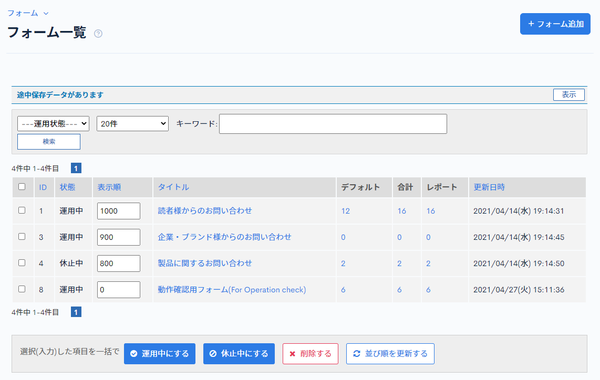Open the 20件 page size dropdown

tap(132, 124)
